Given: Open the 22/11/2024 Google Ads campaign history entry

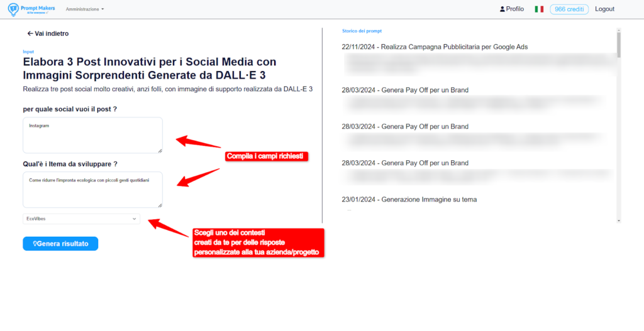Looking at the screenshot, I should click(435, 46).
